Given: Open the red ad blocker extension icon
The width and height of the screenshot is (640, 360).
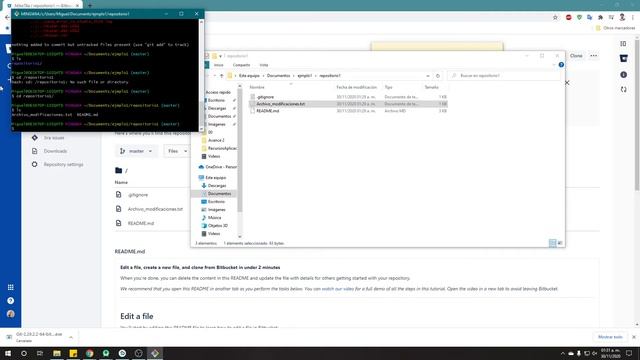Looking at the screenshot, I should (x=569, y=18).
